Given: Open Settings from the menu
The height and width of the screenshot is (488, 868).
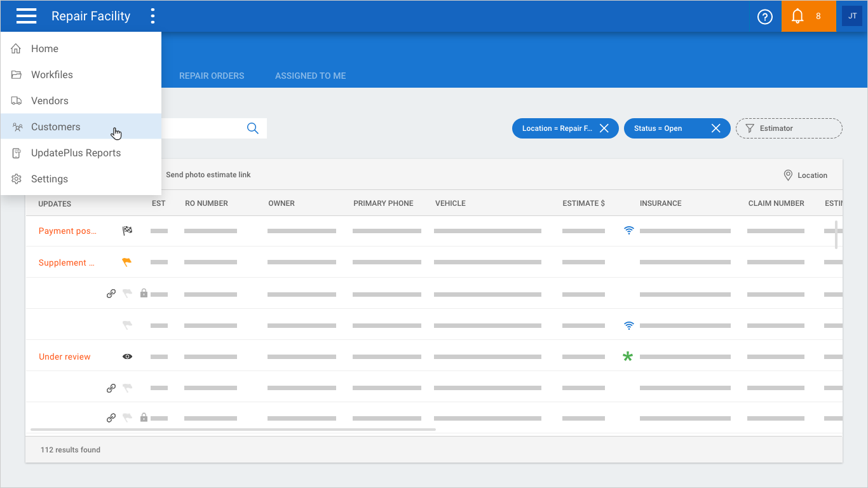Looking at the screenshot, I should point(81,179).
